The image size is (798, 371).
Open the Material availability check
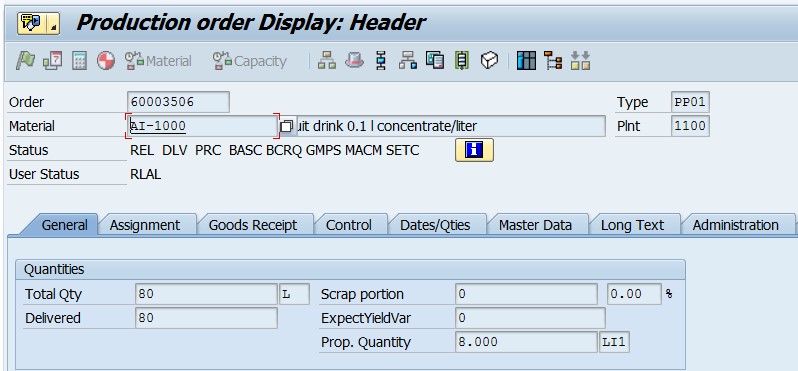[x=158, y=61]
